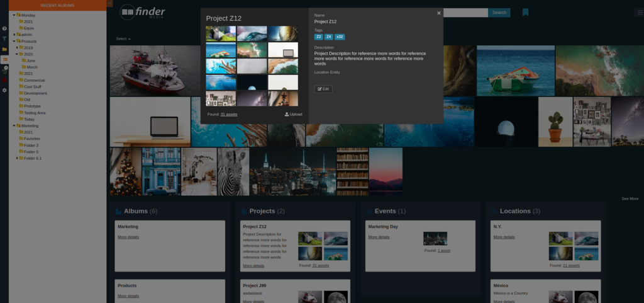Open the Cool Stuff folder

pyautogui.click(x=33, y=87)
